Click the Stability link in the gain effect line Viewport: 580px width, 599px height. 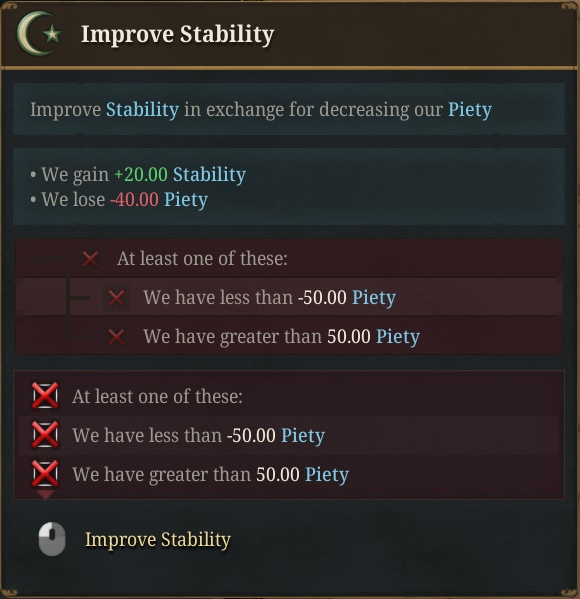209,175
